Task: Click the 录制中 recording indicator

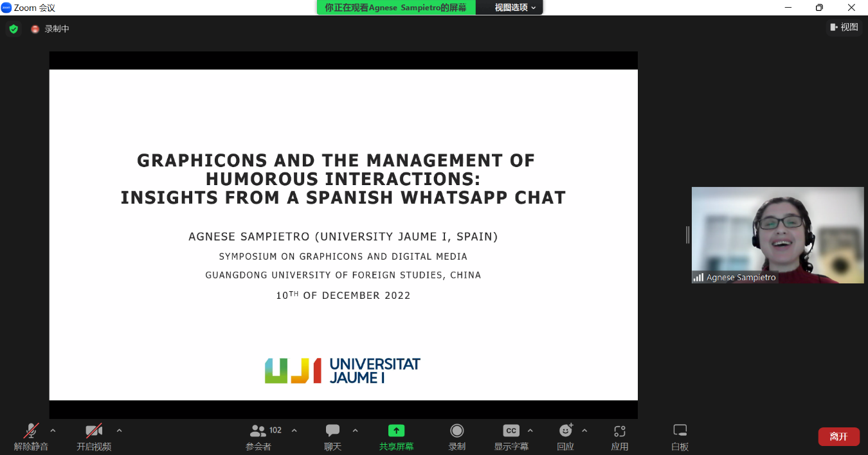Action: [x=50, y=29]
